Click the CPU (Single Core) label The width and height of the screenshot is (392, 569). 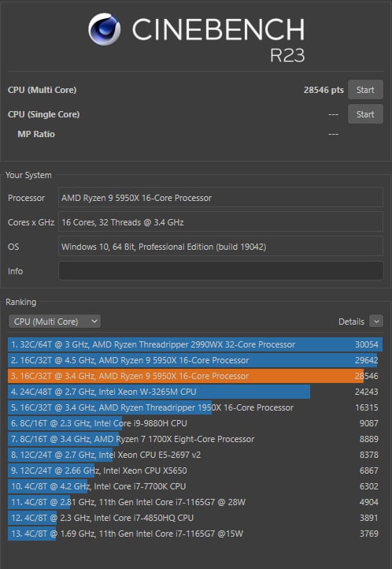(x=43, y=114)
